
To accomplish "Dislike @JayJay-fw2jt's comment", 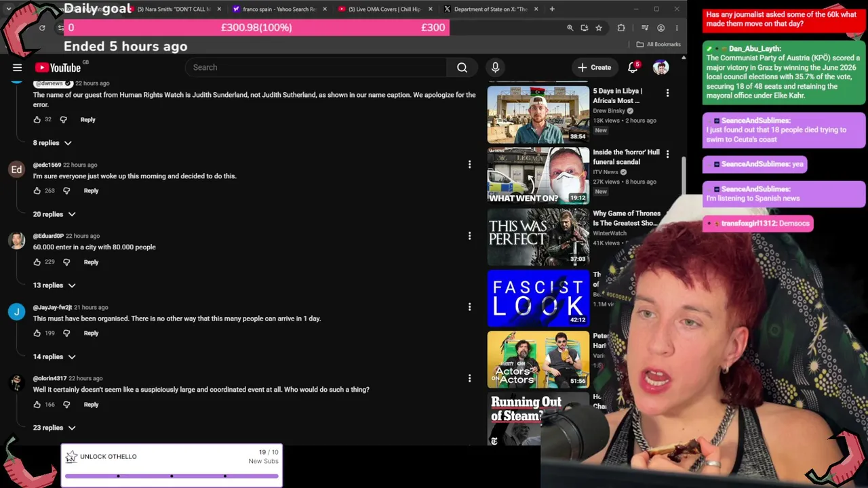I will (66, 333).
